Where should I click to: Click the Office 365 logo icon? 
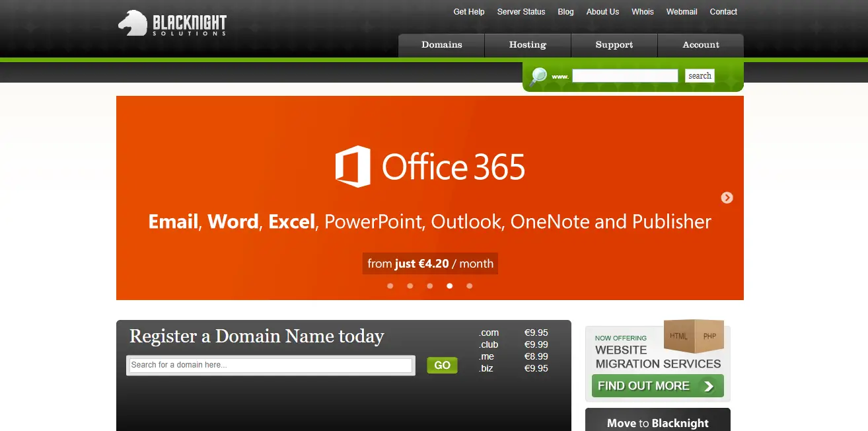click(353, 167)
